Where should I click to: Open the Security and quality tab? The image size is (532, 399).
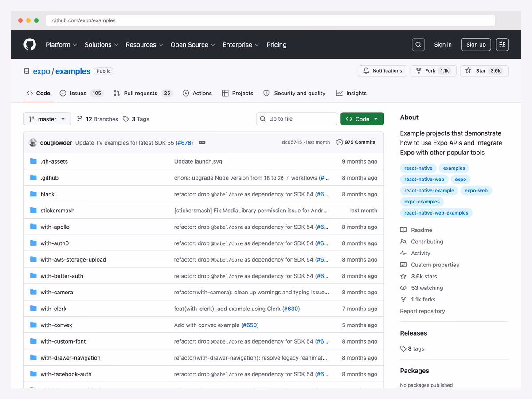pos(294,93)
